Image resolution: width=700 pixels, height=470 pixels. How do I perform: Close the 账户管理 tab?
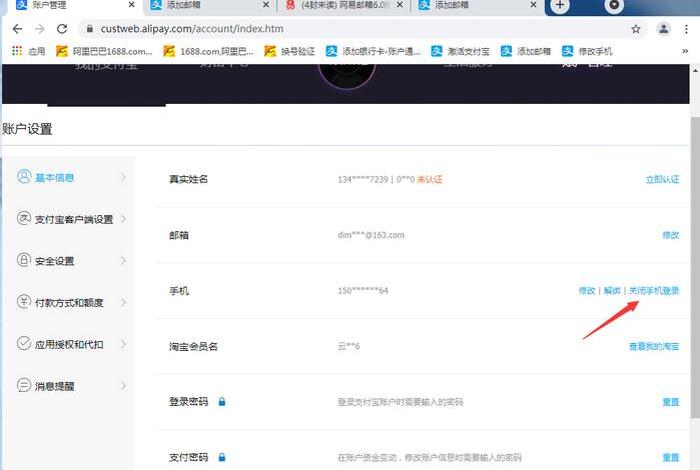coord(131,5)
